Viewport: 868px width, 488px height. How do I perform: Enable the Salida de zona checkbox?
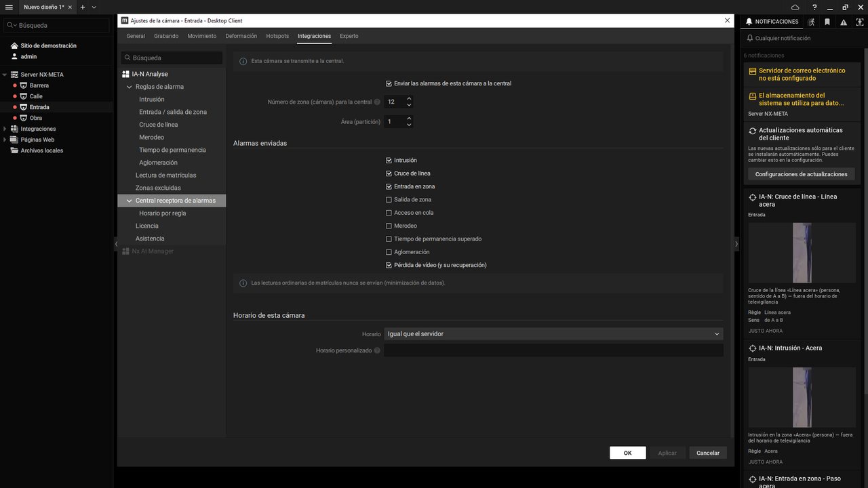coord(389,200)
